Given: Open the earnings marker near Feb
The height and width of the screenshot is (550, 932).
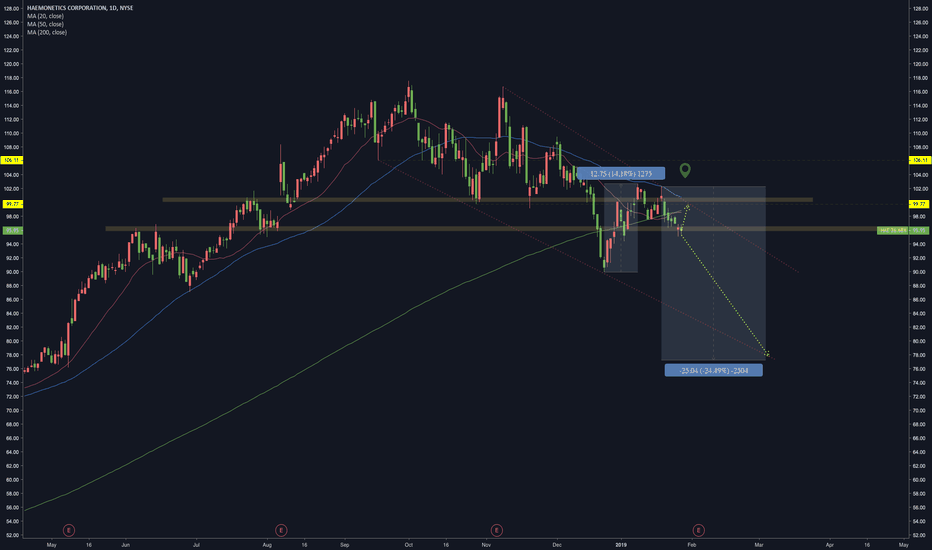Looking at the screenshot, I should point(698,530).
